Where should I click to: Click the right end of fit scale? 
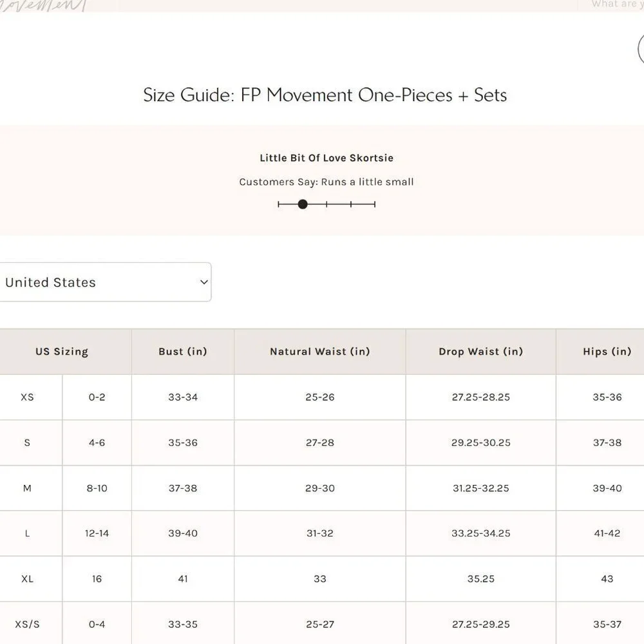[x=375, y=204]
